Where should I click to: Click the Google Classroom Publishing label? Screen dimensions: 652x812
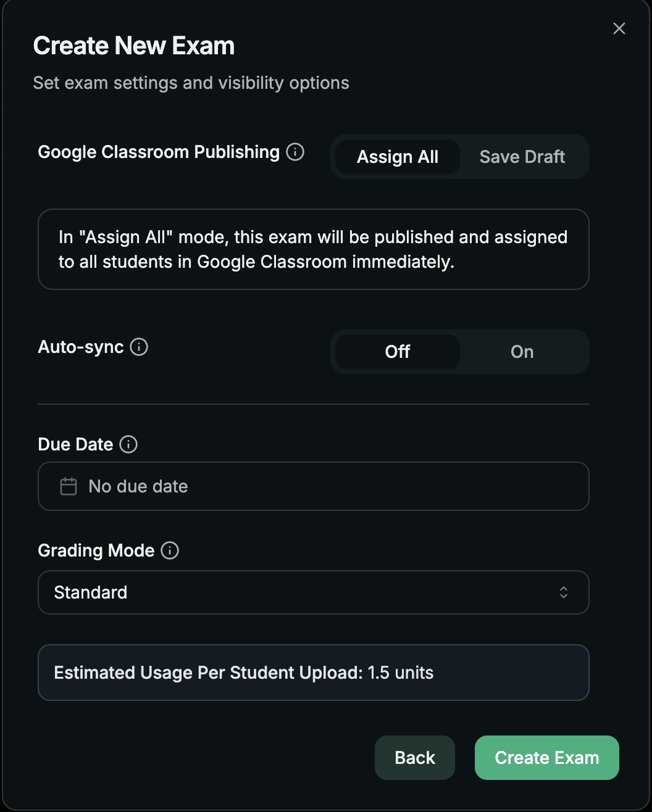point(159,152)
